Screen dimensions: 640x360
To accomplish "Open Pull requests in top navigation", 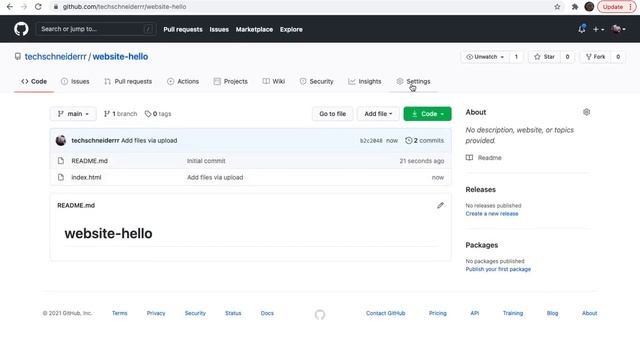I will pyautogui.click(x=183, y=29).
